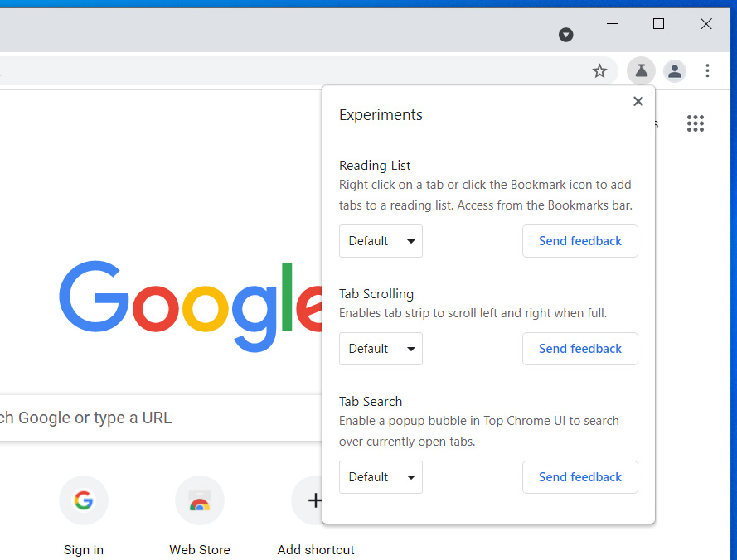Expand the Tab Scrolling Default dropdown
This screenshot has width=737, height=560.
381,349
